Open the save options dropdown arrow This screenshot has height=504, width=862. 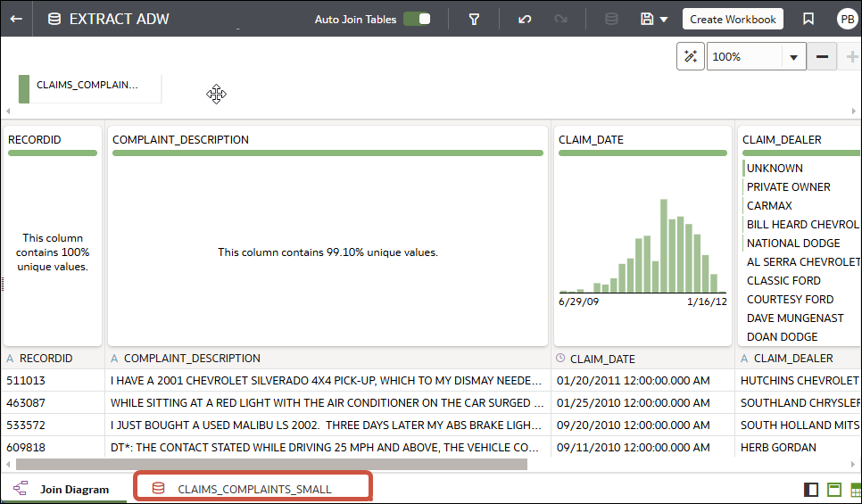664,20
